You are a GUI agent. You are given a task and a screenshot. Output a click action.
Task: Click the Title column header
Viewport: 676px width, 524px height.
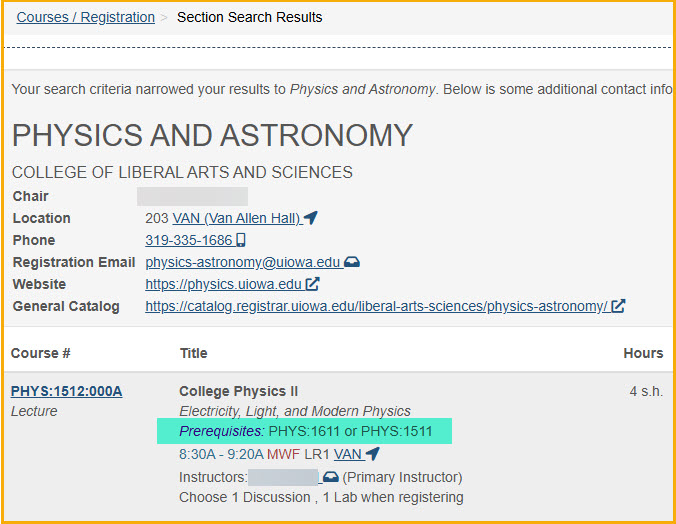(193, 352)
